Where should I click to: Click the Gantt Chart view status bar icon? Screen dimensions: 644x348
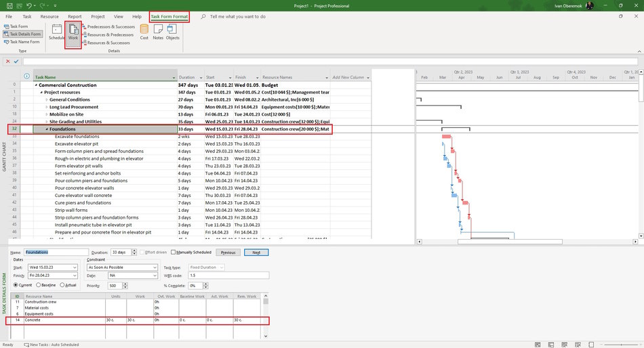tap(538, 345)
